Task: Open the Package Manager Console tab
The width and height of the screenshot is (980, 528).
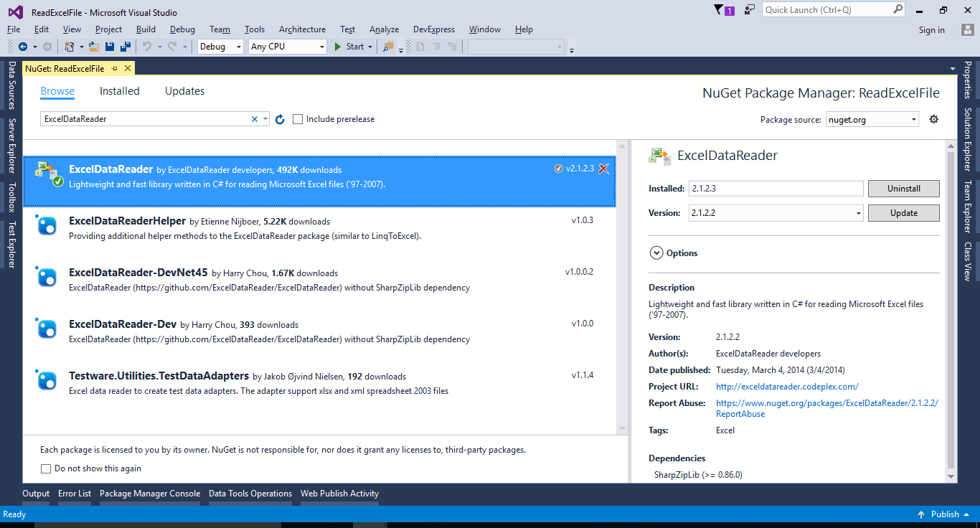Action: pyautogui.click(x=150, y=494)
